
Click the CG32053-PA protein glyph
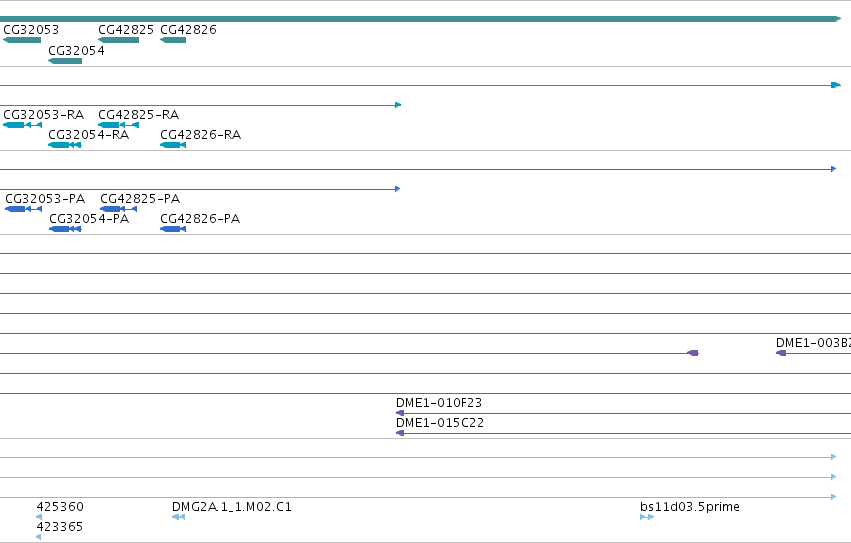pyautogui.click(x=23, y=209)
